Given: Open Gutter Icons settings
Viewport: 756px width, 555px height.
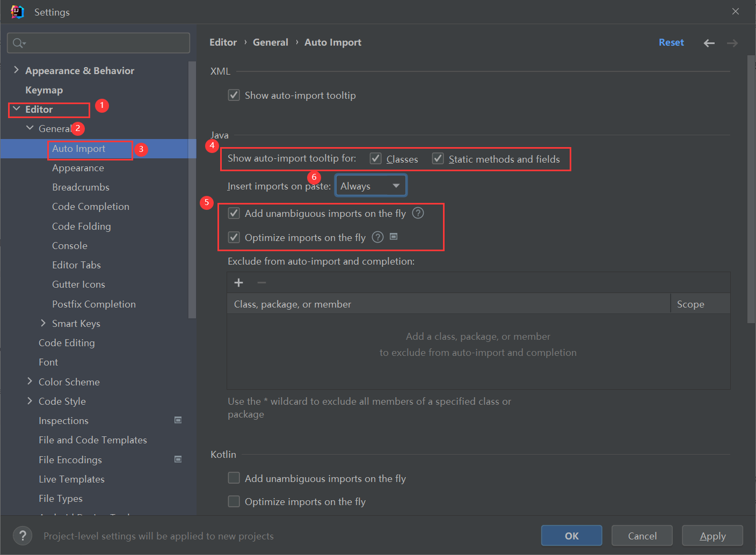Looking at the screenshot, I should click(78, 284).
